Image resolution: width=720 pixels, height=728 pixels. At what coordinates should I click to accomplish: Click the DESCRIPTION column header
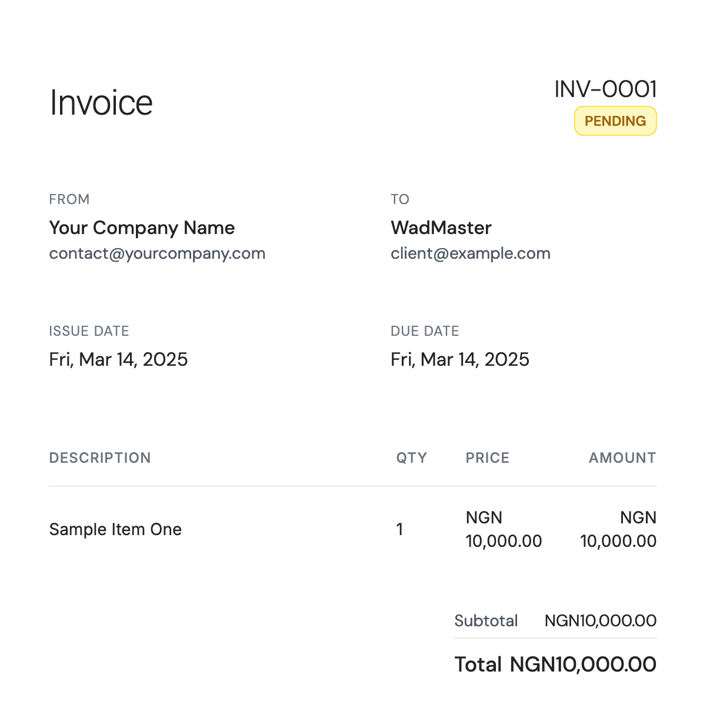click(100, 458)
